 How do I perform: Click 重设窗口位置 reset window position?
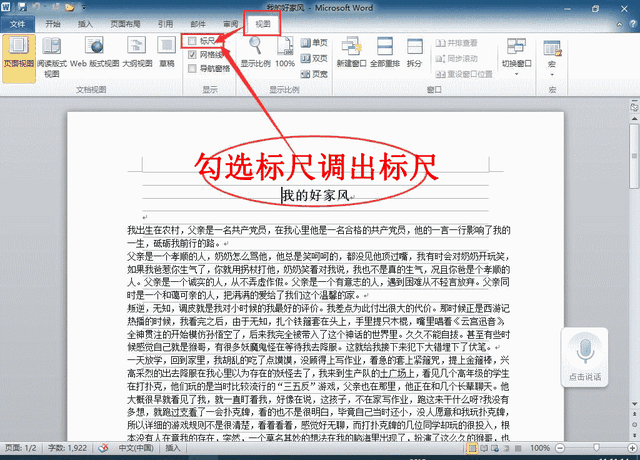(464, 74)
